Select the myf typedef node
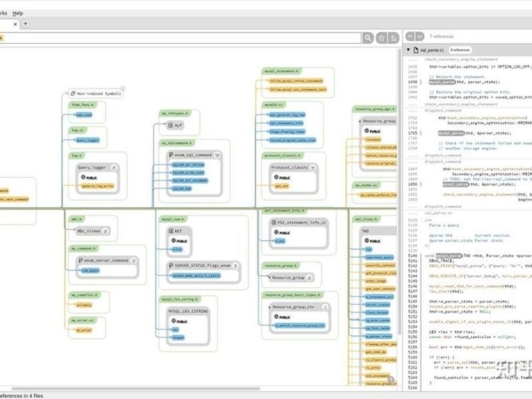This screenshot has width=532, height=399. coord(175,125)
